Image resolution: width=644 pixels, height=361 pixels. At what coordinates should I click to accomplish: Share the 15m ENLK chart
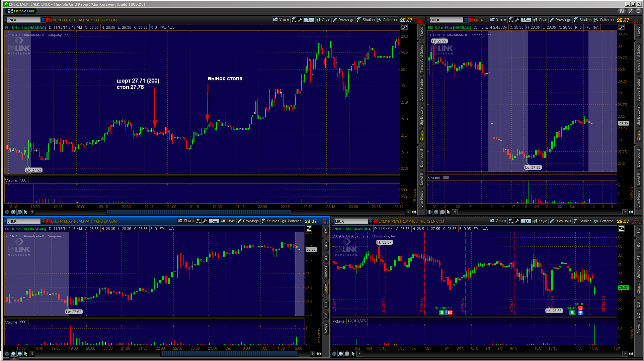pyautogui.click(x=498, y=20)
